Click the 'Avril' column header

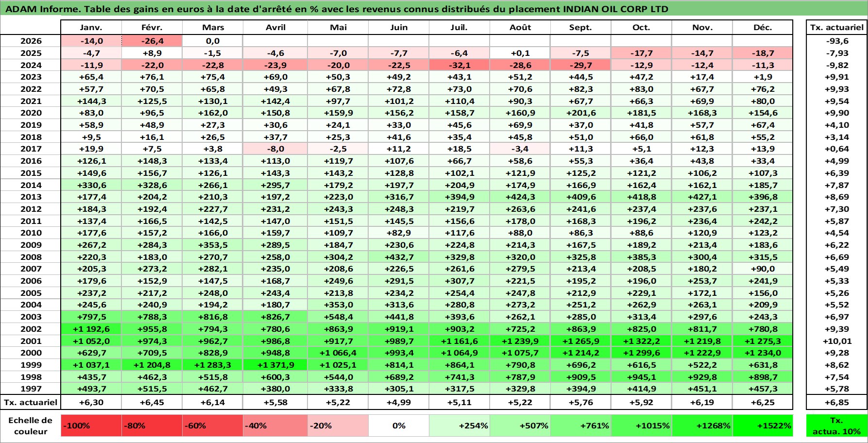[275, 28]
